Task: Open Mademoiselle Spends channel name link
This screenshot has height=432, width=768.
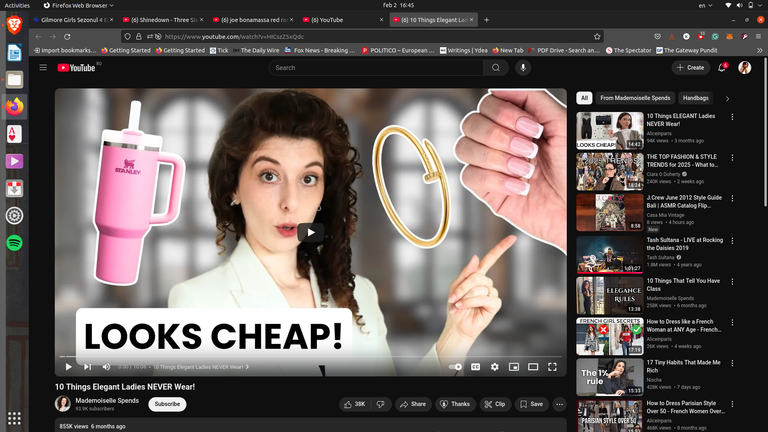Action: [x=107, y=400]
